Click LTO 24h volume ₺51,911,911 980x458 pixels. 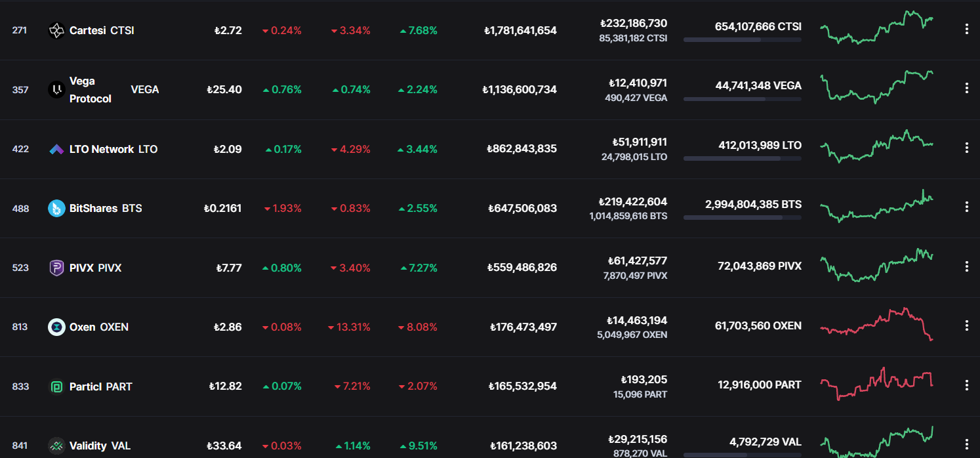point(640,142)
